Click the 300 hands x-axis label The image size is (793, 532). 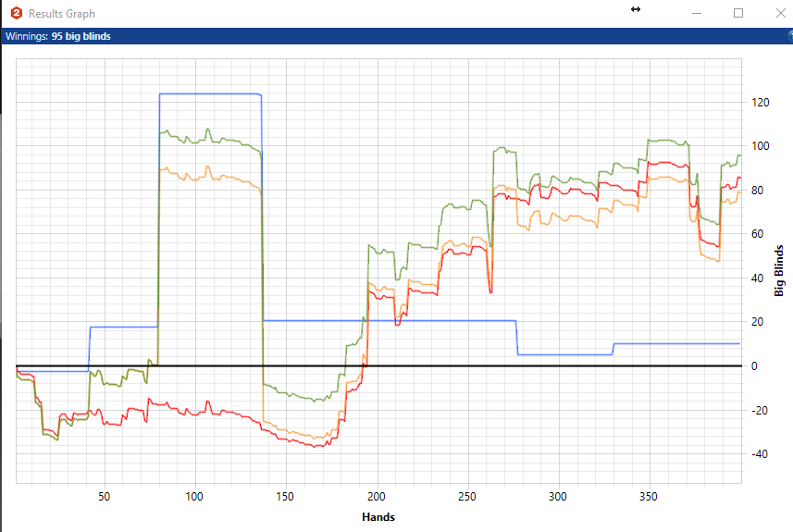557,497
